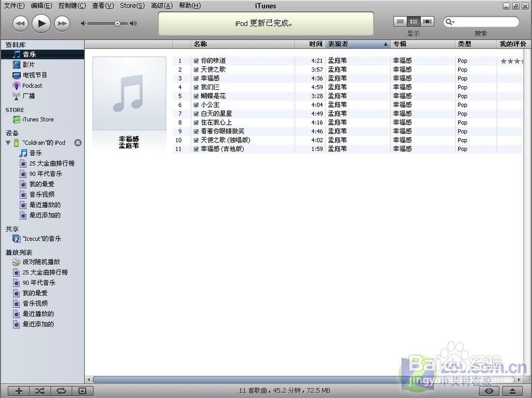Uncheck the song 你的味道
The image size is (532, 398).
pyautogui.click(x=196, y=61)
